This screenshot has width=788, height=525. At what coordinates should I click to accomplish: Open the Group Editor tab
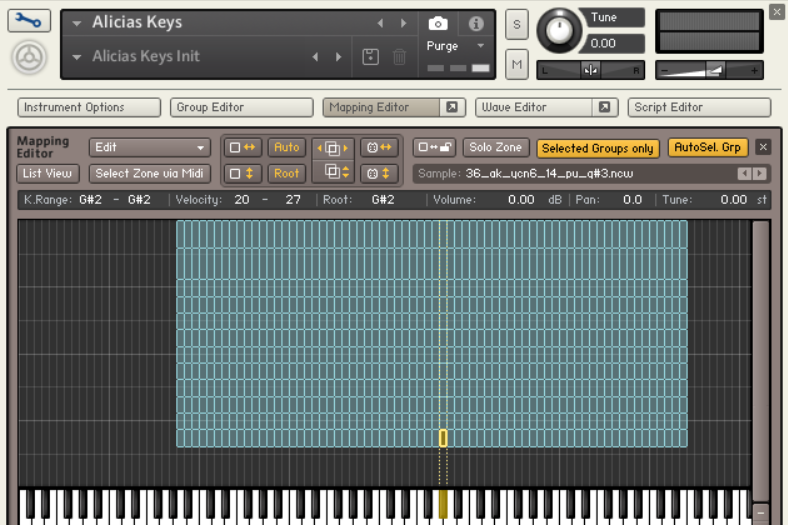pyautogui.click(x=242, y=107)
